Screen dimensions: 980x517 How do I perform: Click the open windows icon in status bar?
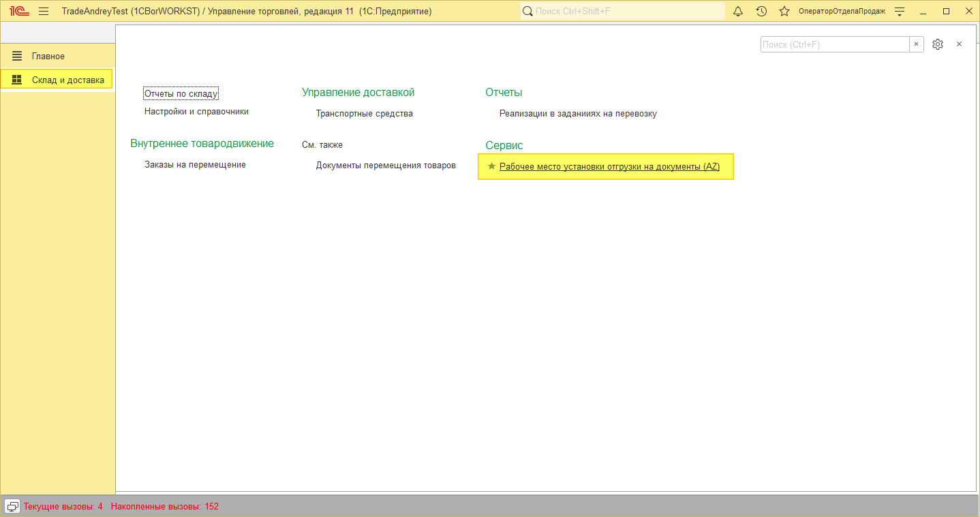12,506
